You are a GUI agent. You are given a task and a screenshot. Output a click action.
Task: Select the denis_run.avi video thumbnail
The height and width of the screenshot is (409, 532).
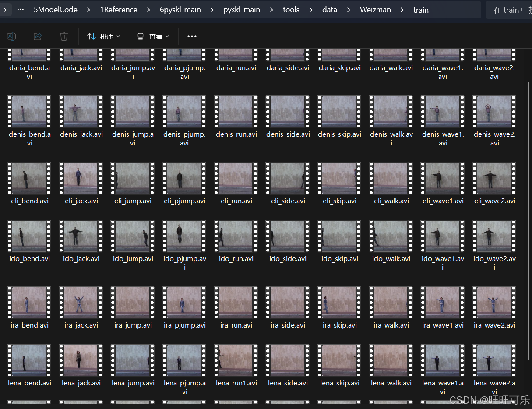click(x=236, y=112)
